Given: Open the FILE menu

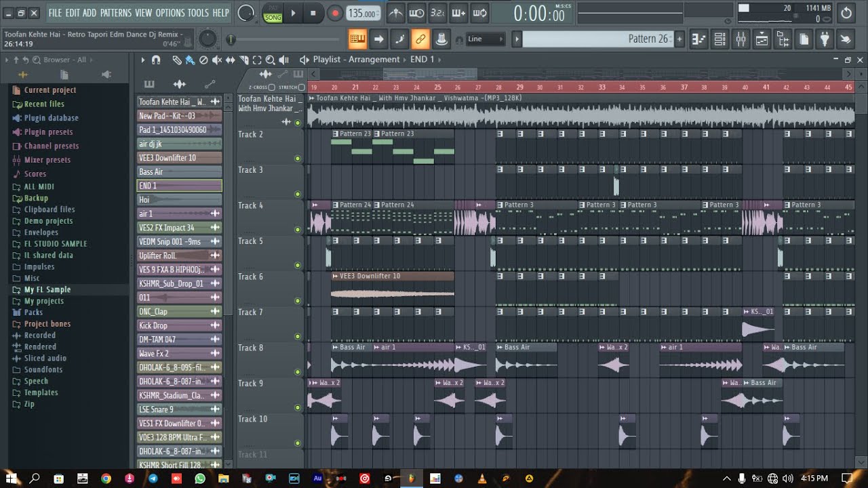Looking at the screenshot, I should click(x=55, y=13).
